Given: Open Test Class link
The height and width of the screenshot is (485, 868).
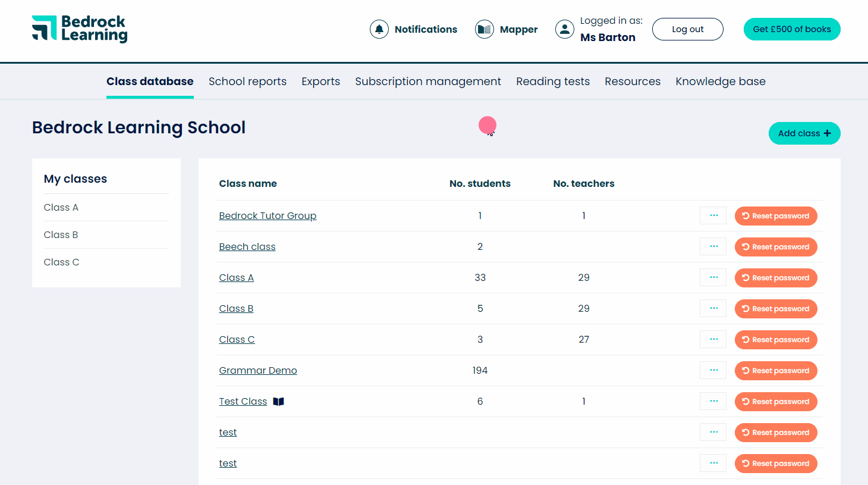Looking at the screenshot, I should point(243,401).
